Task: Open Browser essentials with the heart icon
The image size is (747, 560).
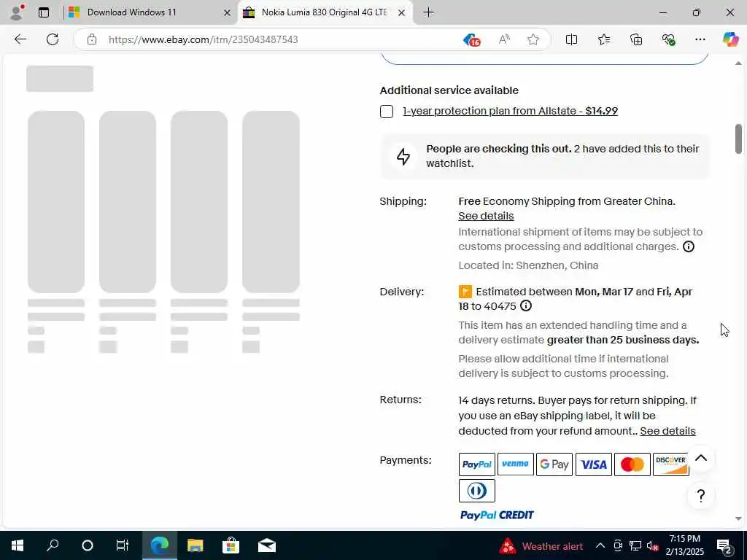Action: click(668, 39)
